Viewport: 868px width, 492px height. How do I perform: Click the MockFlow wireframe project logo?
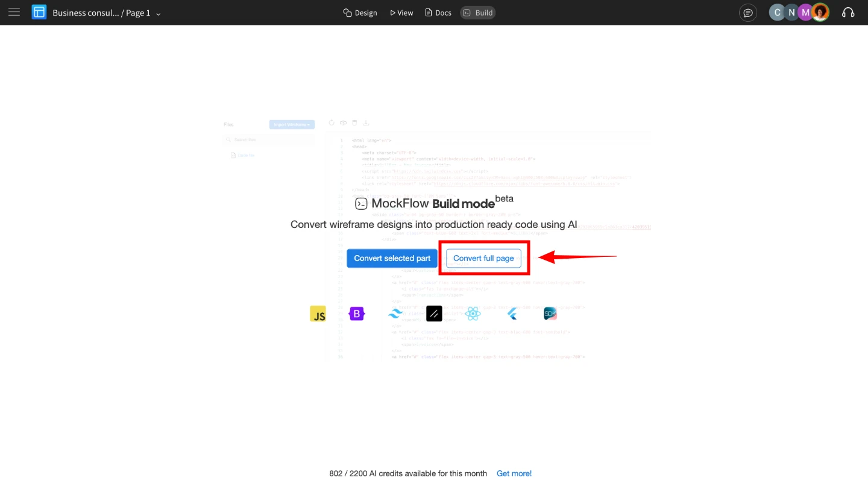[39, 12]
